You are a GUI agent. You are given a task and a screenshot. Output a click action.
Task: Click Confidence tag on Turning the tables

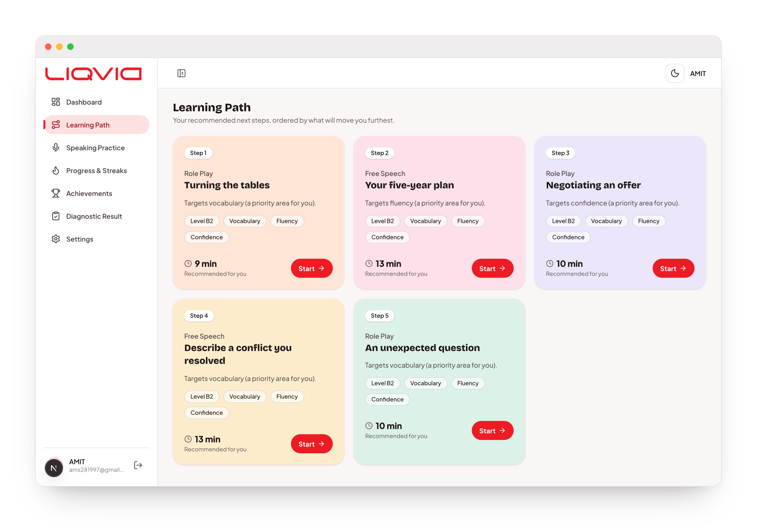click(206, 237)
